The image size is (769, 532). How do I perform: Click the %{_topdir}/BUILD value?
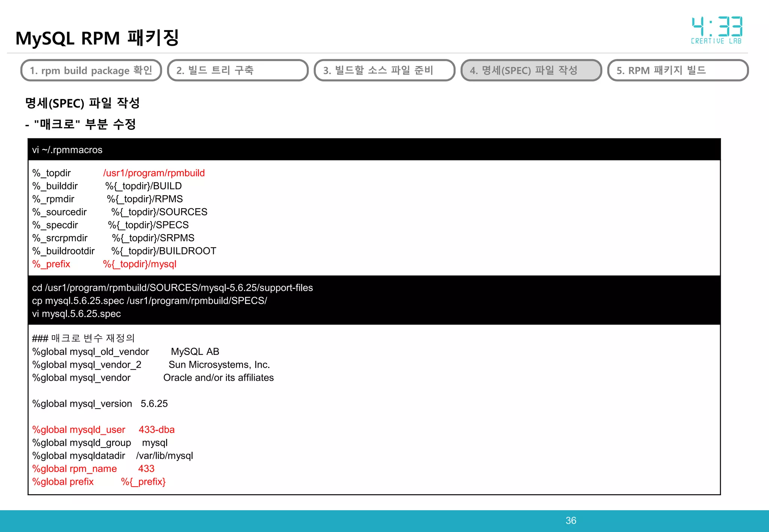pos(143,186)
